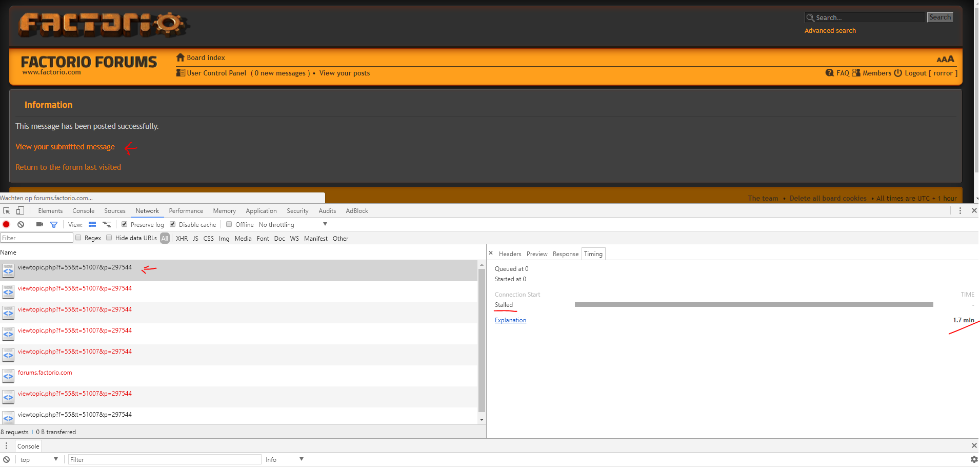Click Return to the forum last visited
Viewport: 980px width, 467px height.
click(68, 167)
